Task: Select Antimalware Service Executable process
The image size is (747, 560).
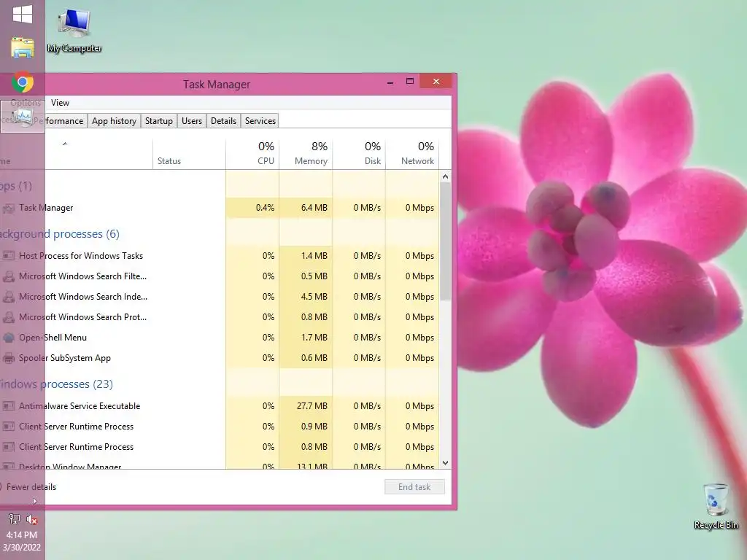Action: click(x=219, y=406)
